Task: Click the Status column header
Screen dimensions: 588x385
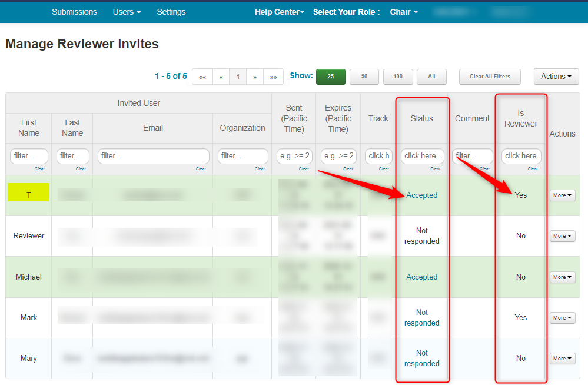Action: click(x=422, y=118)
